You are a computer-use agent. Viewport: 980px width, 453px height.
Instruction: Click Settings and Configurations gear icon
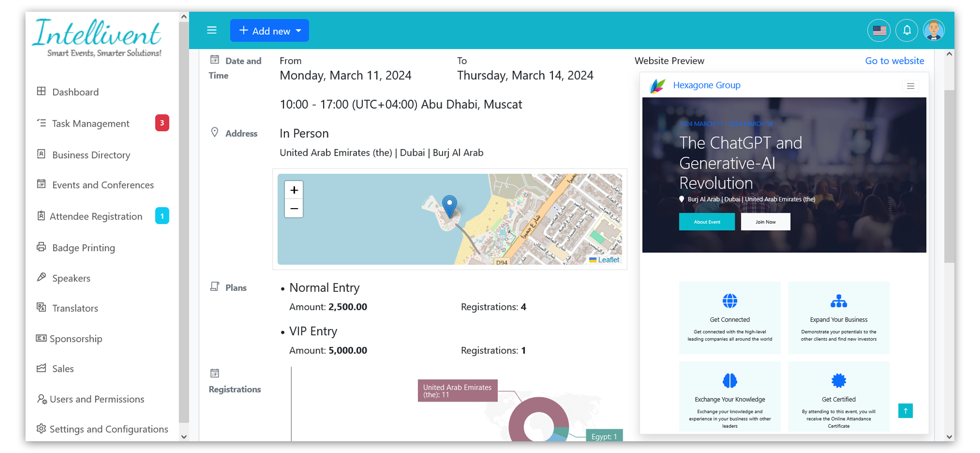[41, 429]
